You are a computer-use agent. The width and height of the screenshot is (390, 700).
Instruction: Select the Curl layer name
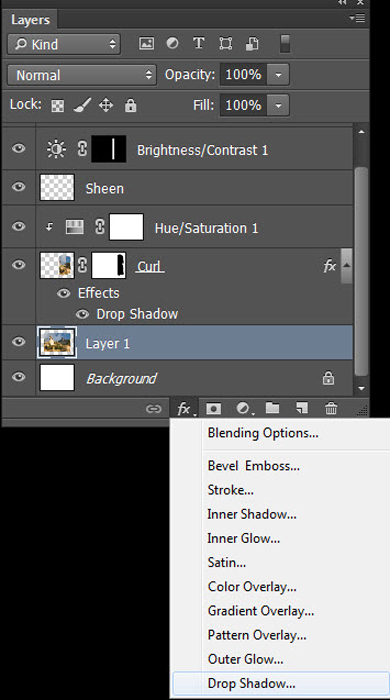point(149,267)
